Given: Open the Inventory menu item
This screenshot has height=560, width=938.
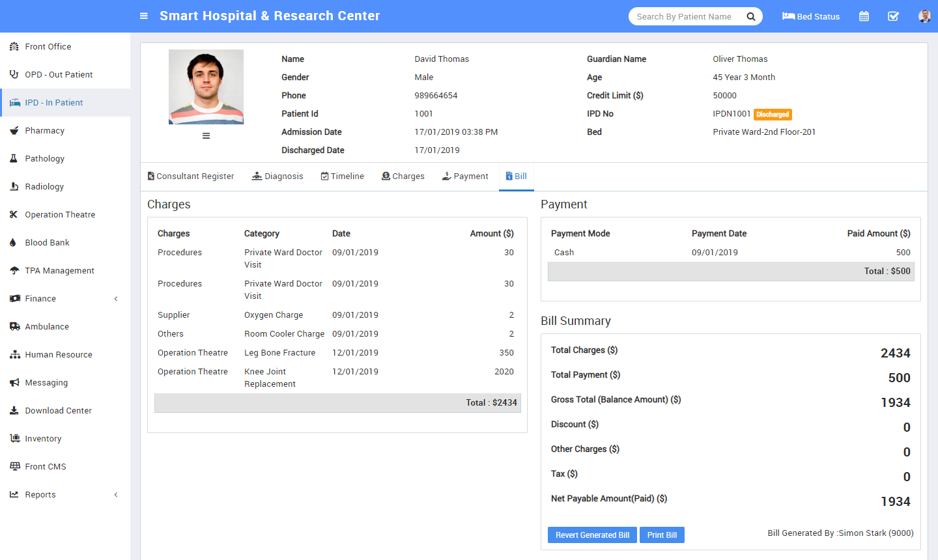Looking at the screenshot, I should (65, 439).
